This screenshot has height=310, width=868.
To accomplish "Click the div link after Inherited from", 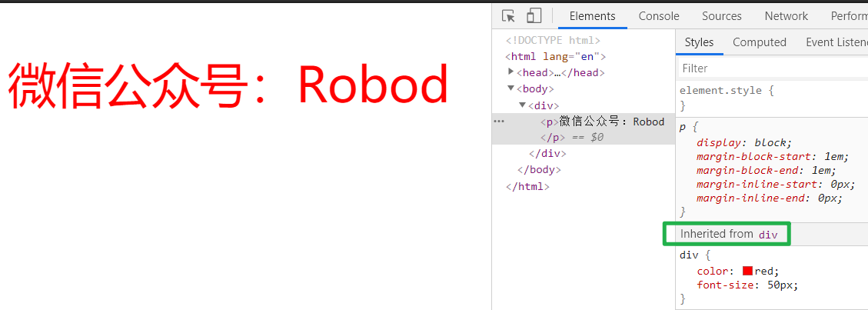I will point(768,235).
